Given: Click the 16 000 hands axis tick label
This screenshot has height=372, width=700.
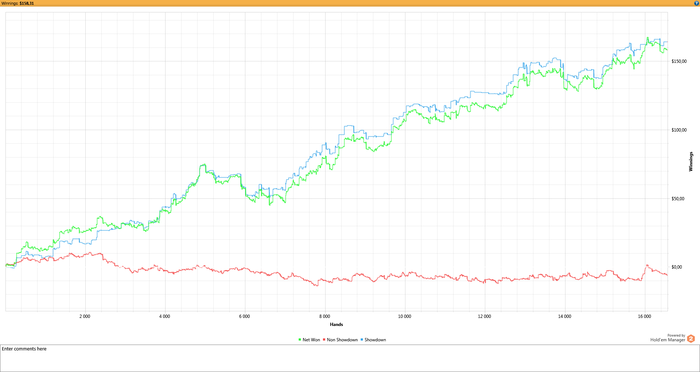Looking at the screenshot, I should [645, 316].
